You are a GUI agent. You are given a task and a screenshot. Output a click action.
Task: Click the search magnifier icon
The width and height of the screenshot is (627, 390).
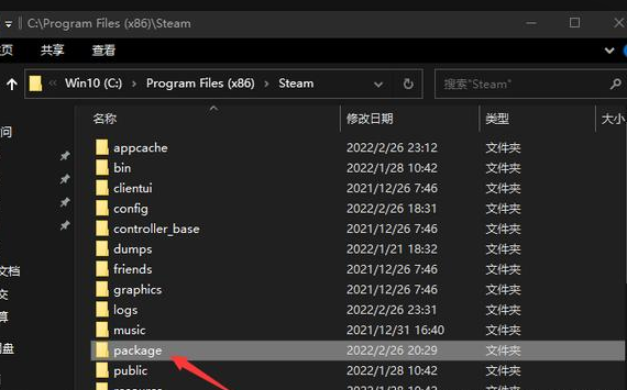(x=615, y=84)
